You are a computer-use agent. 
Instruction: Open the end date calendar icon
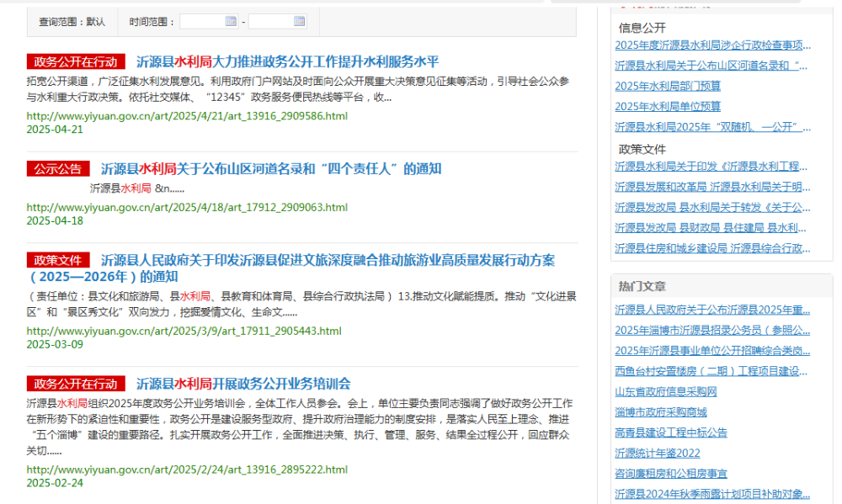pos(300,21)
